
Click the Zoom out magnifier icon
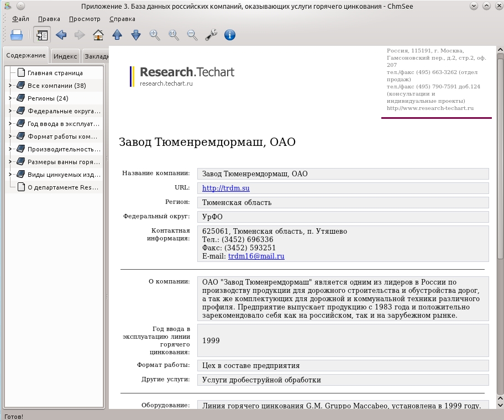tap(192, 35)
